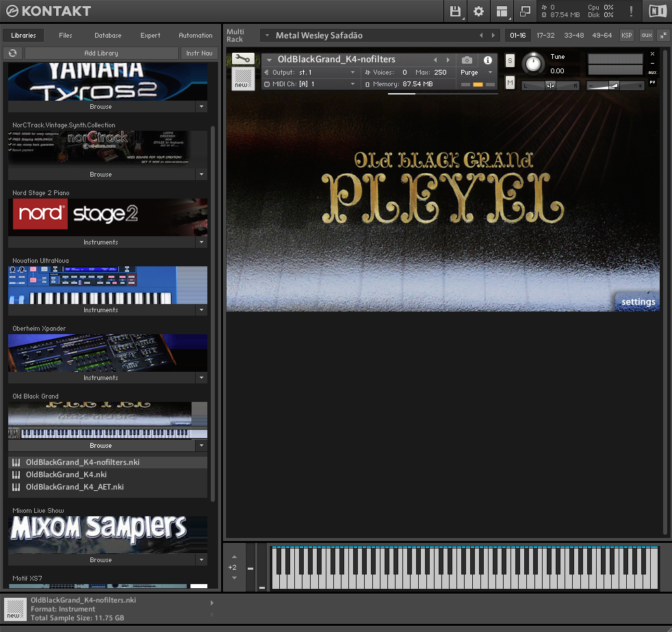
Task: Click the minimized view window icon
Action: [525, 11]
